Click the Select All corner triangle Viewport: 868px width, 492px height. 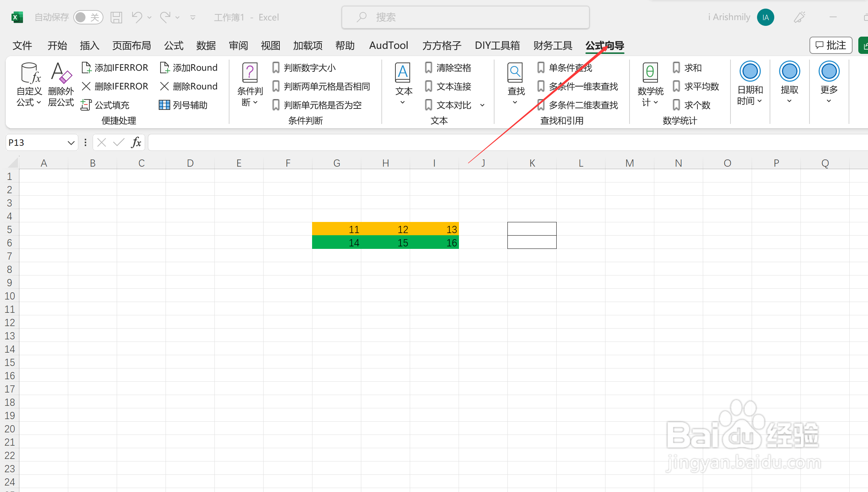[13, 163]
